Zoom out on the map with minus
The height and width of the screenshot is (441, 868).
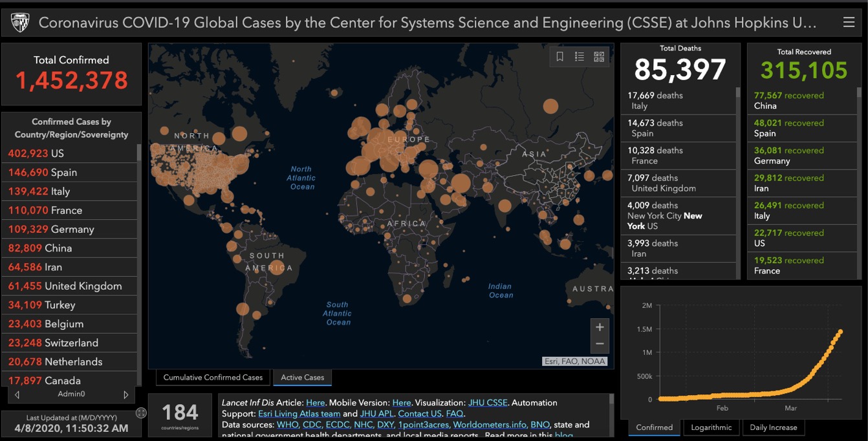coord(600,345)
